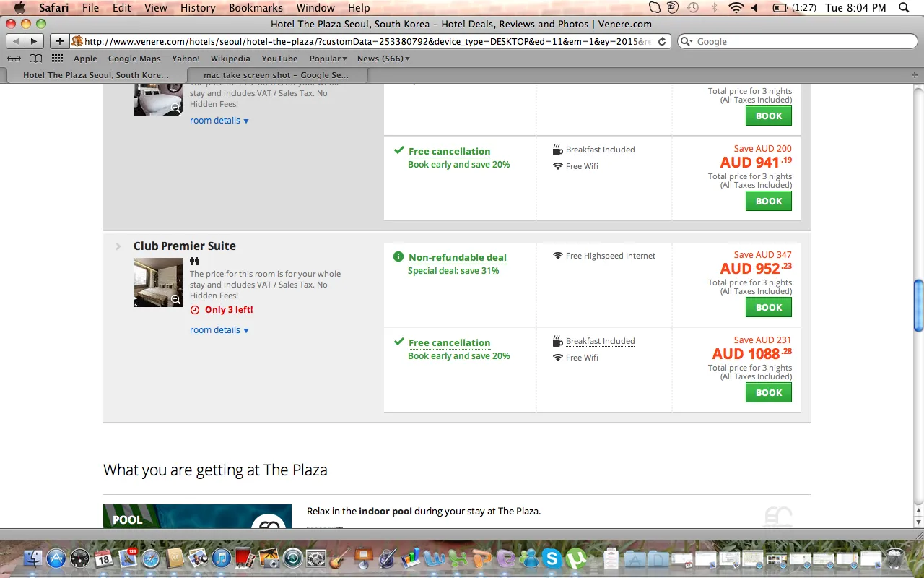
Task: Go back with the Safari back arrow
Action: point(16,41)
